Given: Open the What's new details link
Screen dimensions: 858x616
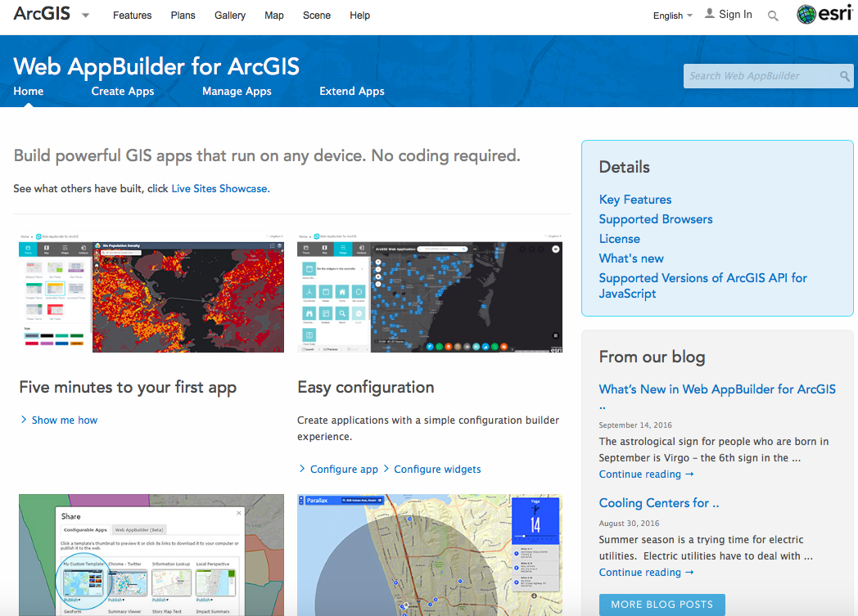Looking at the screenshot, I should coord(631,259).
